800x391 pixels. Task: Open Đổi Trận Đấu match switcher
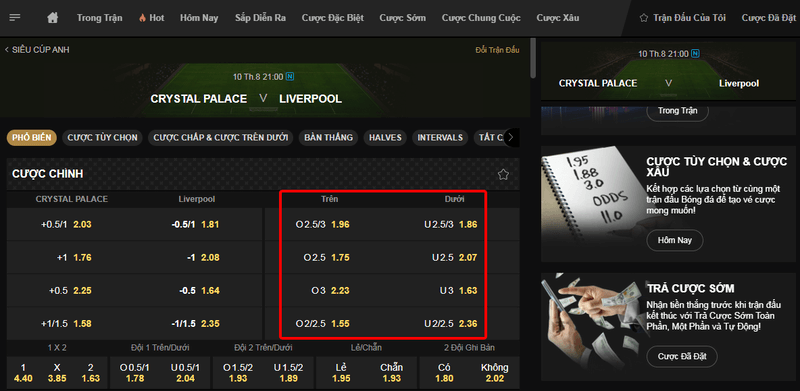pos(497,50)
